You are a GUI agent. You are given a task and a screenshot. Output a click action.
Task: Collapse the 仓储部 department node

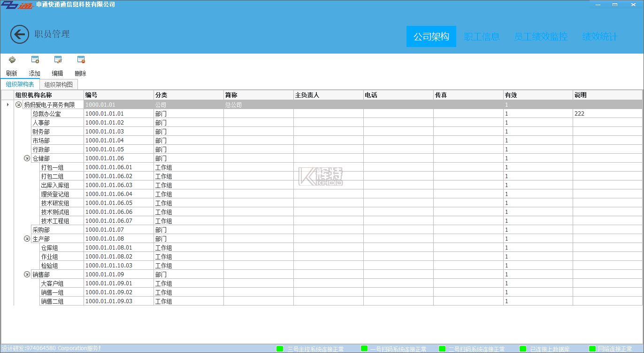point(27,158)
